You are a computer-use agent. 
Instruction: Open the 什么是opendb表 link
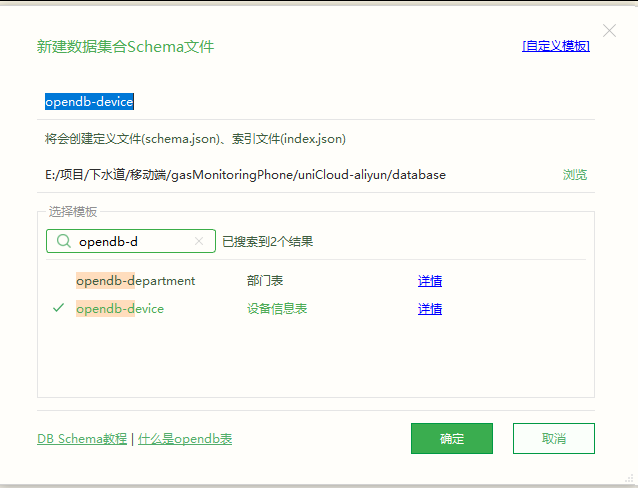click(x=185, y=439)
